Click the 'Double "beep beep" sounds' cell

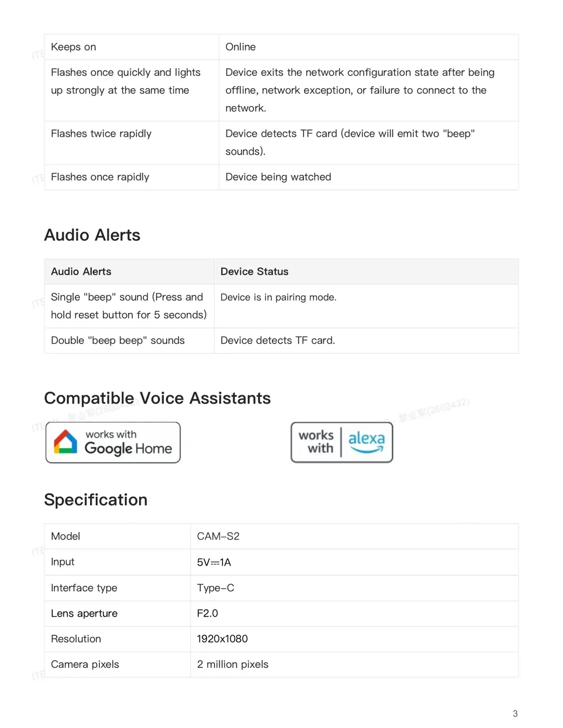pos(118,340)
